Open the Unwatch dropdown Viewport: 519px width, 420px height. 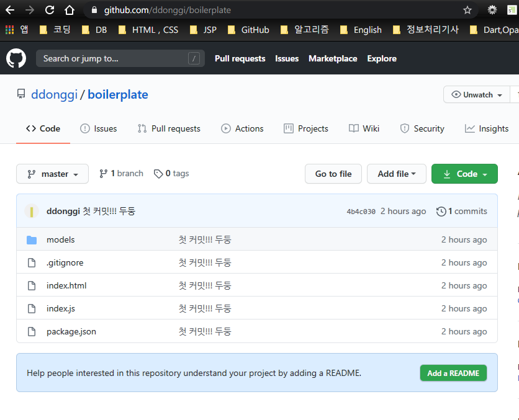pyautogui.click(x=477, y=94)
